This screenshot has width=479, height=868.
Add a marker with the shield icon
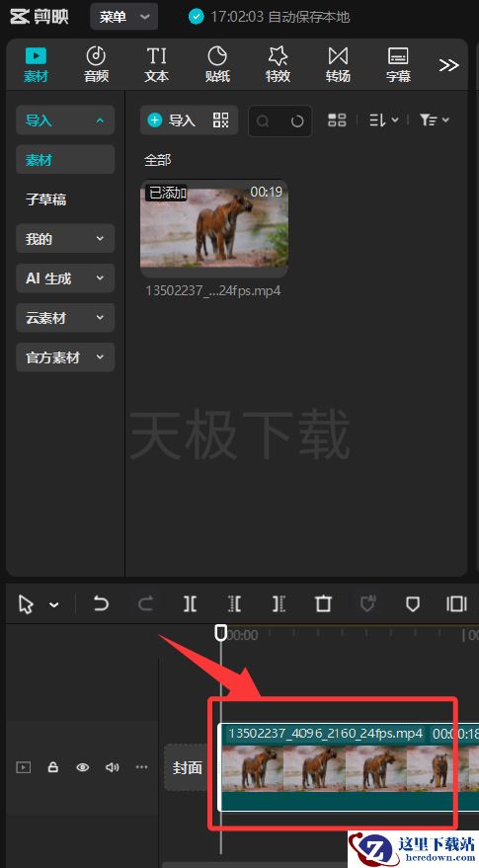click(413, 604)
